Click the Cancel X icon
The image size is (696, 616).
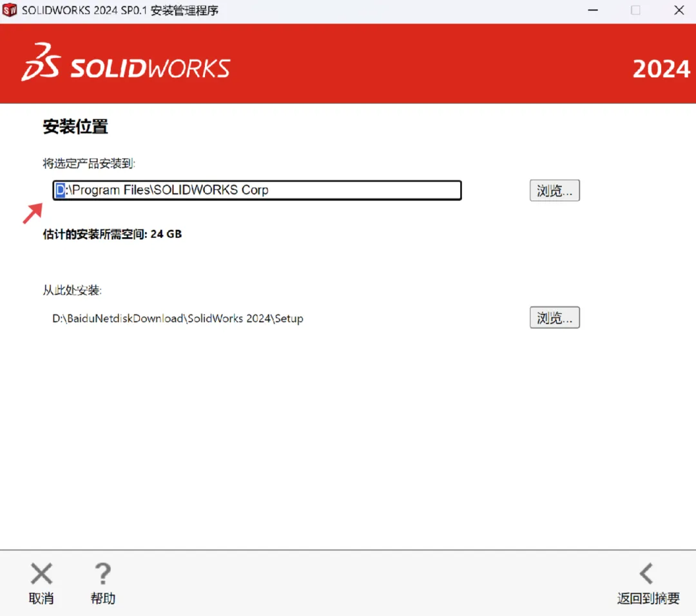[41, 573]
